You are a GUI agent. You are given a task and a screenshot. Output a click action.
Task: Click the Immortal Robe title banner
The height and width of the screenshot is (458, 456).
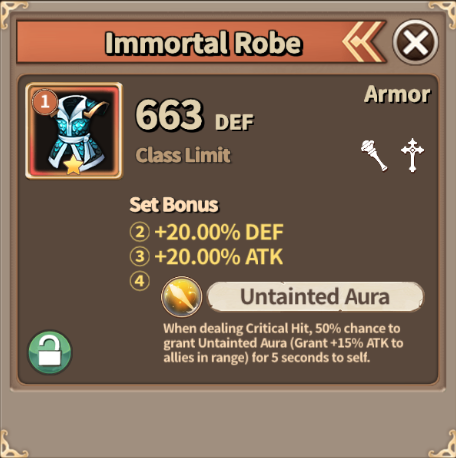pos(203,43)
